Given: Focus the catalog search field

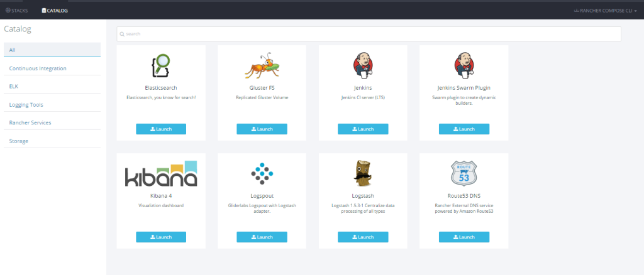Looking at the screenshot, I should (369, 34).
